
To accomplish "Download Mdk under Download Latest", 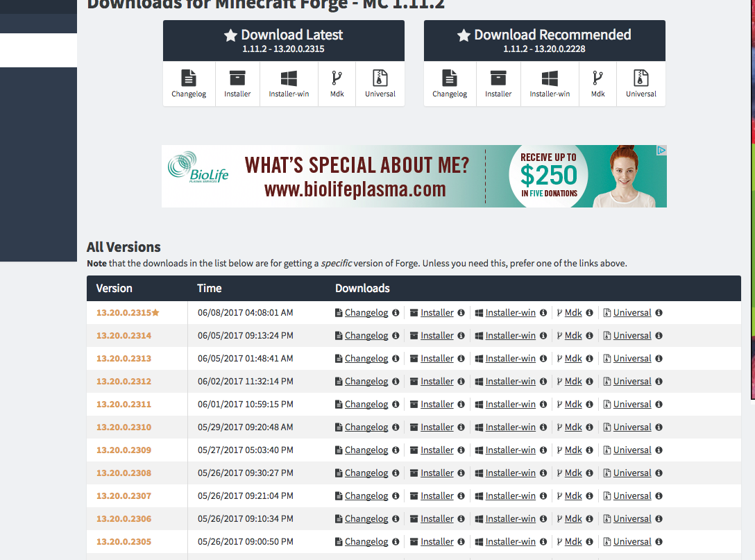I will point(337,84).
